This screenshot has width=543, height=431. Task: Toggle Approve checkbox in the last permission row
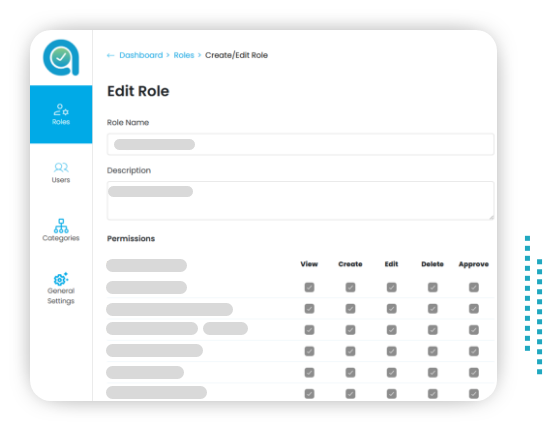pyautogui.click(x=474, y=394)
